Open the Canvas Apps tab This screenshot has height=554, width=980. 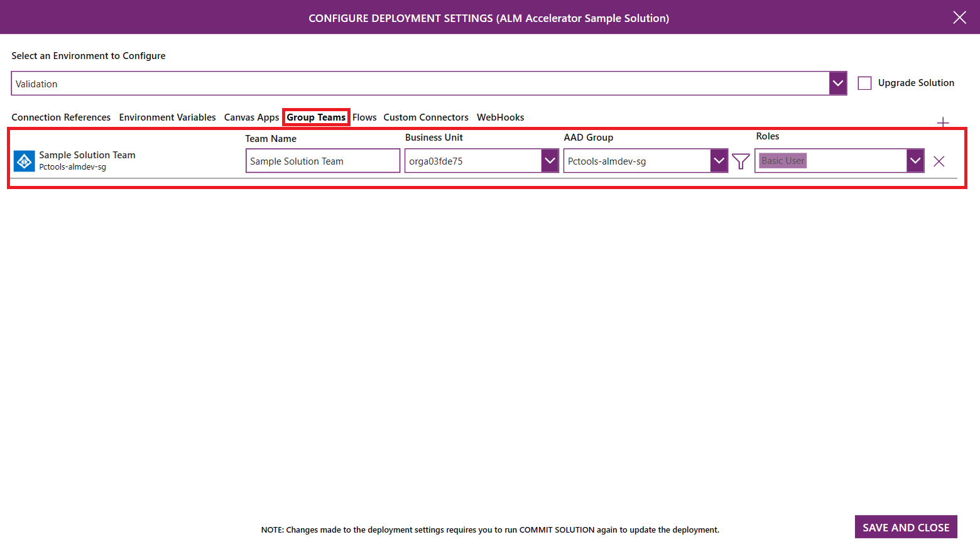[x=251, y=117]
